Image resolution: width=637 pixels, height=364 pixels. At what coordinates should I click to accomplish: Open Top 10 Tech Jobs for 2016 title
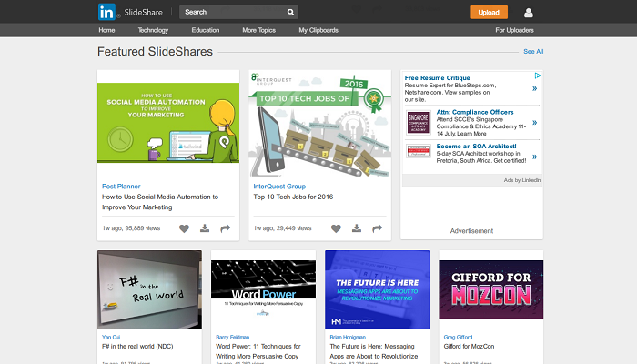(x=293, y=197)
